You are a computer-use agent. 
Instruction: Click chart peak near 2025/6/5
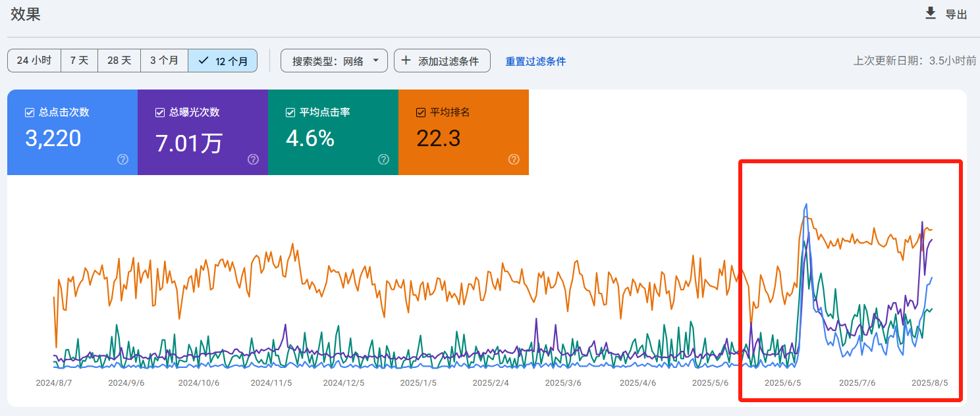pyautogui.click(x=805, y=205)
